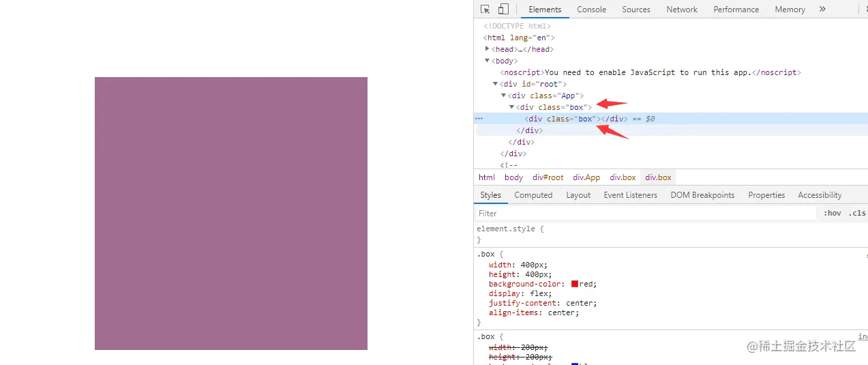
Task: Open the Computed pane tab
Action: coord(533,195)
